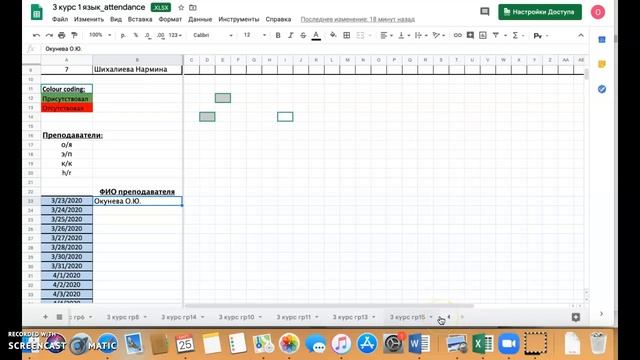Open Zoom app in the Dock

coord(509,344)
